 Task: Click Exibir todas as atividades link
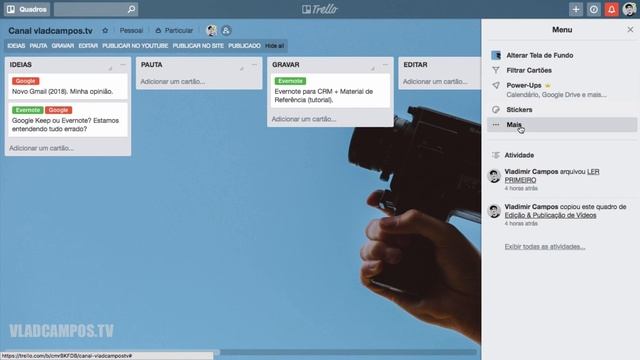click(544, 247)
